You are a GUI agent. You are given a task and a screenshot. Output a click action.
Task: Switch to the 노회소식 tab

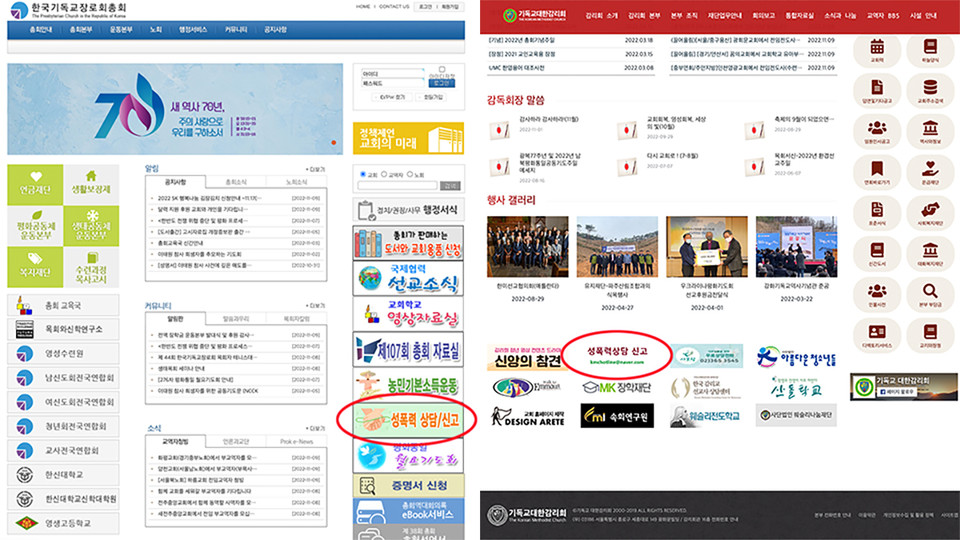click(296, 182)
